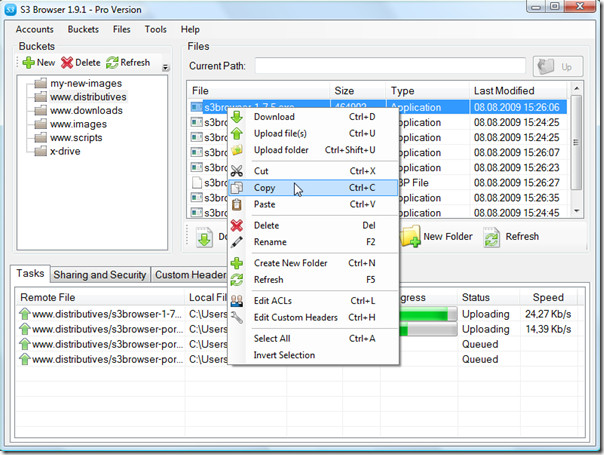This screenshot has width=604, height=455.
Task: Click the New Folder toolbar icon
Action: [410, 237]
